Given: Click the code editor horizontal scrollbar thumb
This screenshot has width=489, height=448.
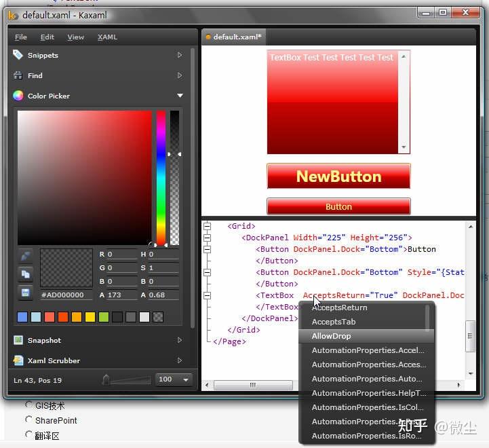Looking at the screenshot, I should [x=253, y=385].
